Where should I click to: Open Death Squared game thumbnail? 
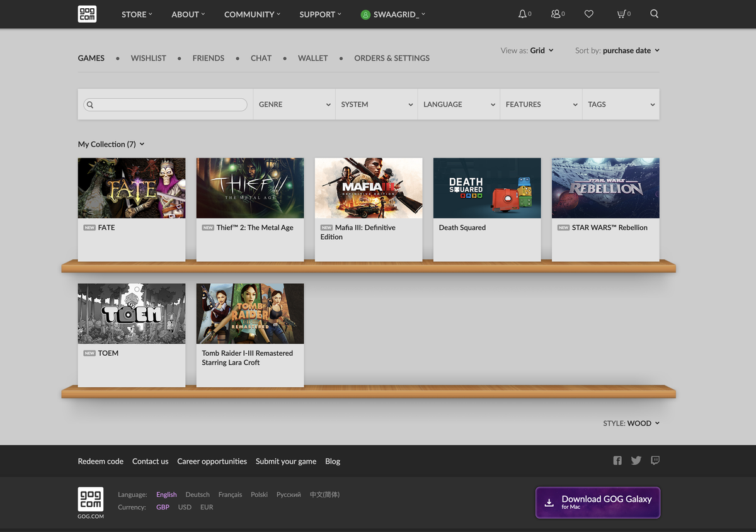[x=487, y=188]
